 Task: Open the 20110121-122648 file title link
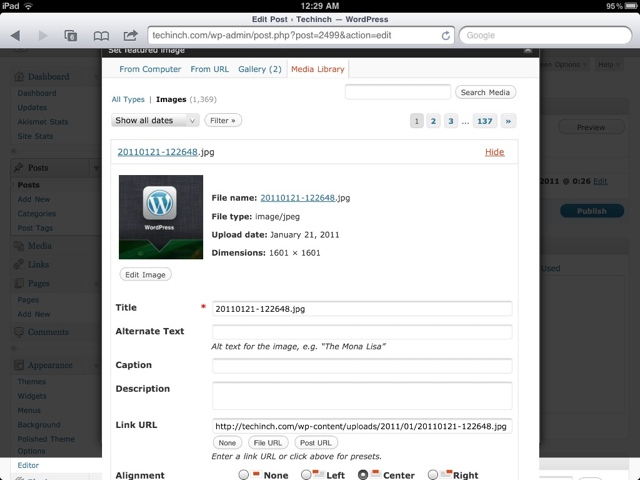(x=158, y=152)
